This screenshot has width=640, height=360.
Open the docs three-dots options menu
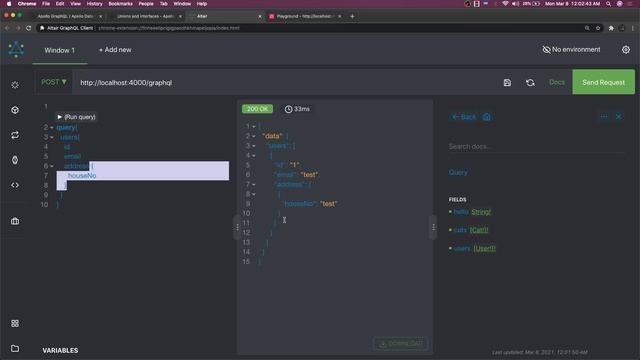point(604,117)
